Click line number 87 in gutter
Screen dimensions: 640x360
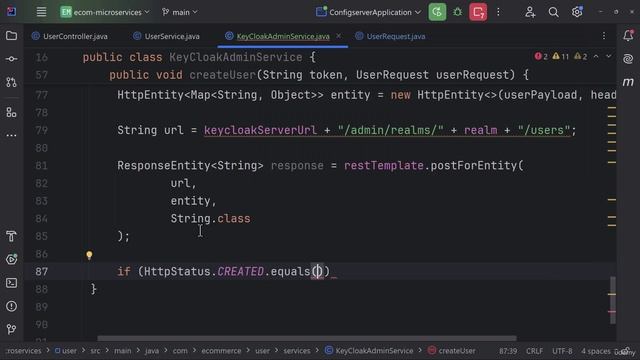[x=42, y=271]
